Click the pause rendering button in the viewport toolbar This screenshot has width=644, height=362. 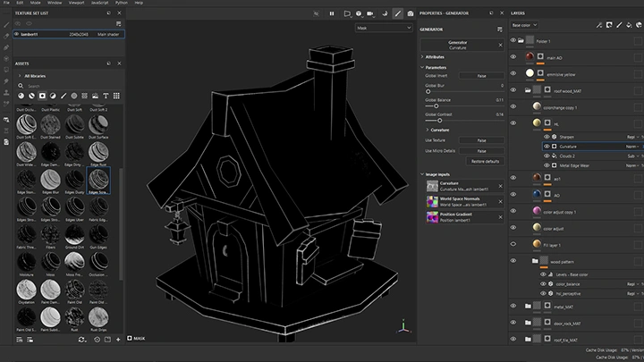[x=332, y=13]
